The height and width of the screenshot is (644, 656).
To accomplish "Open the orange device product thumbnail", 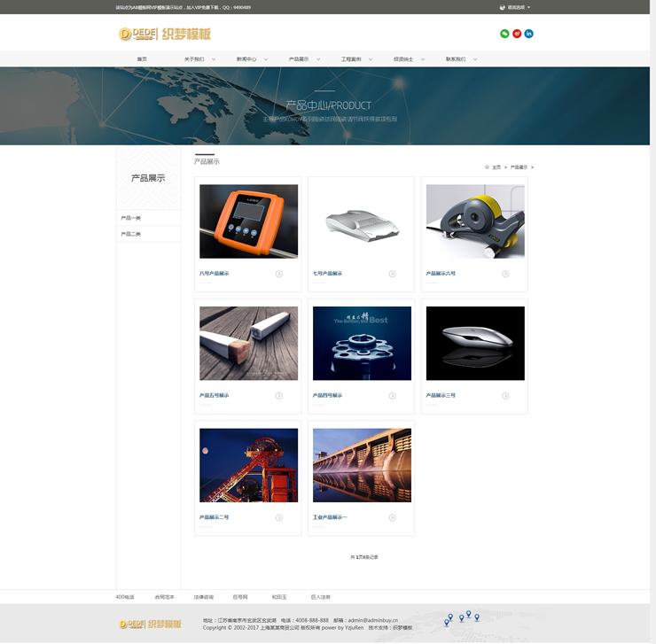I will [x=248, y=221].
